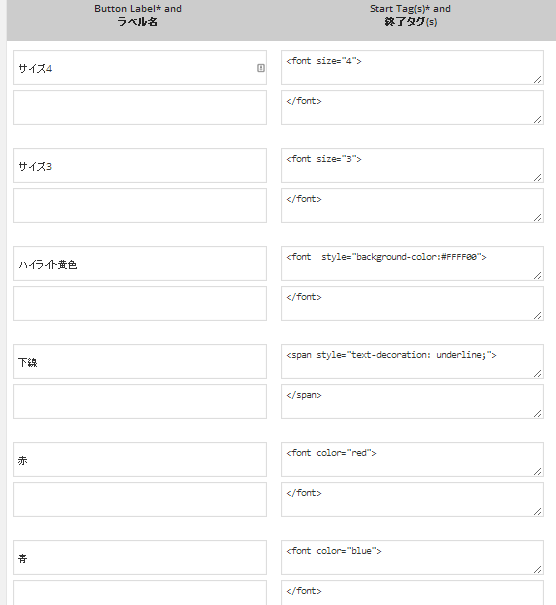
Task: Select the サイズ3 label input field
Action: (140, 166)
